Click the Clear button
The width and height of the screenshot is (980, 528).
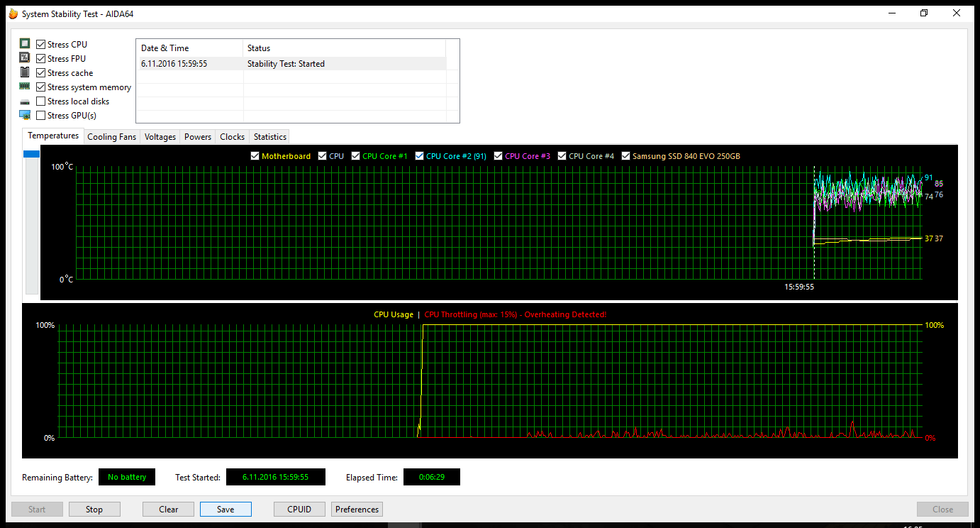pyautogui.click(x=169, y=510)
